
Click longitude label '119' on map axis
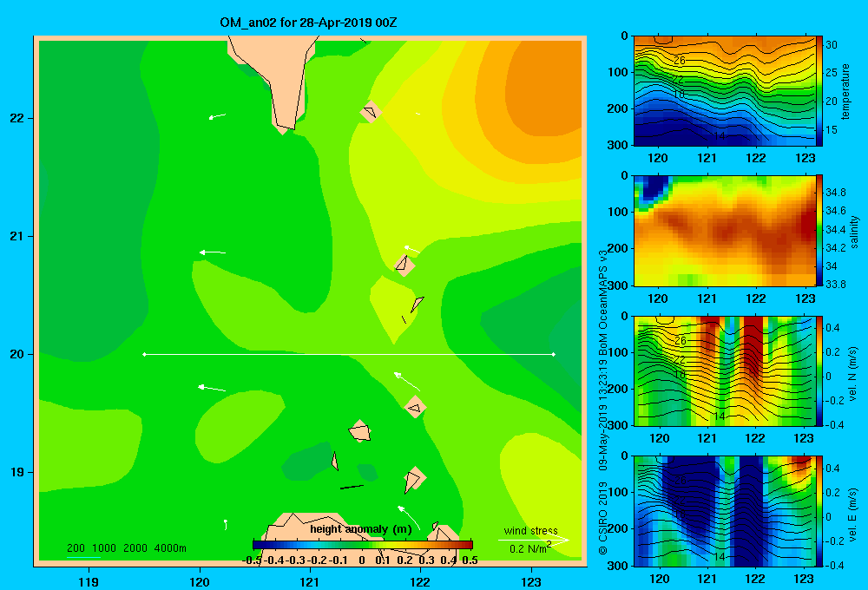89,581
